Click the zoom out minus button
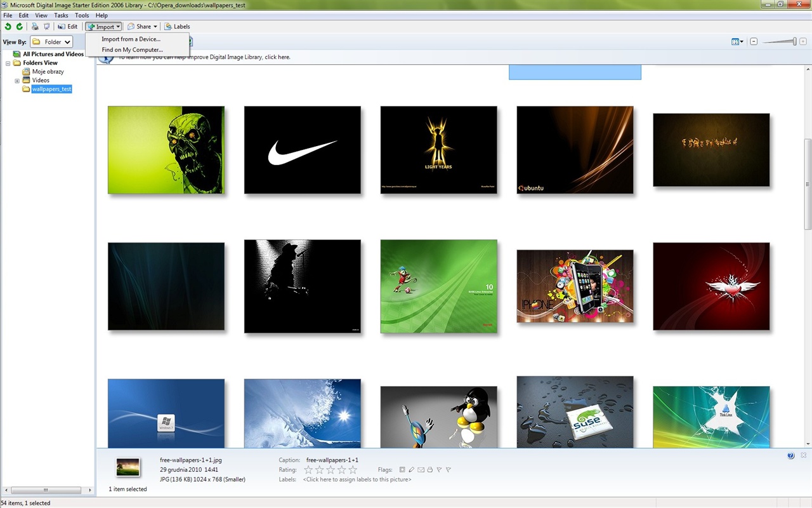Screen dimensions: 812x508 754,42
